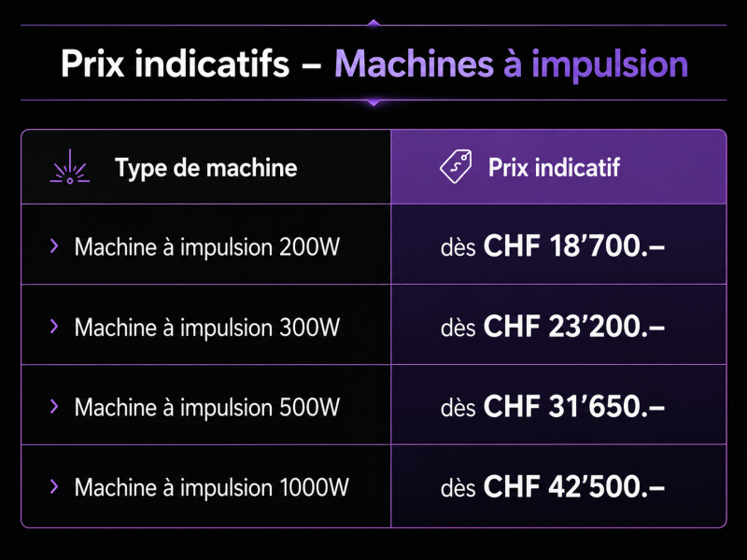Click the laser spark icon beside Type de machine

pyautogui.click(x=70, y=167)
